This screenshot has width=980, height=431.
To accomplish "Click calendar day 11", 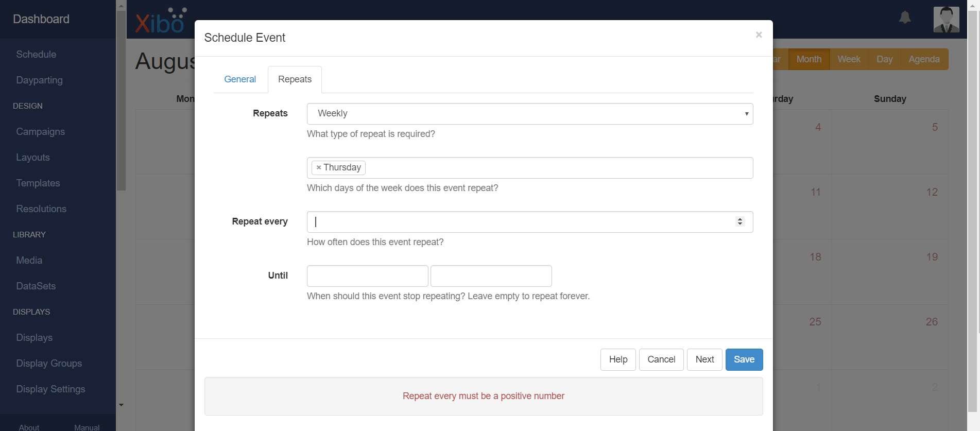I will click(816, 192).
